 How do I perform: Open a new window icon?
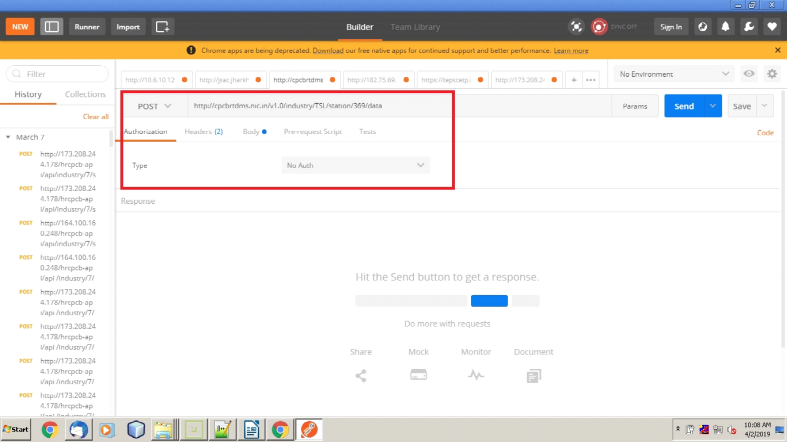(x=163, y=27)
